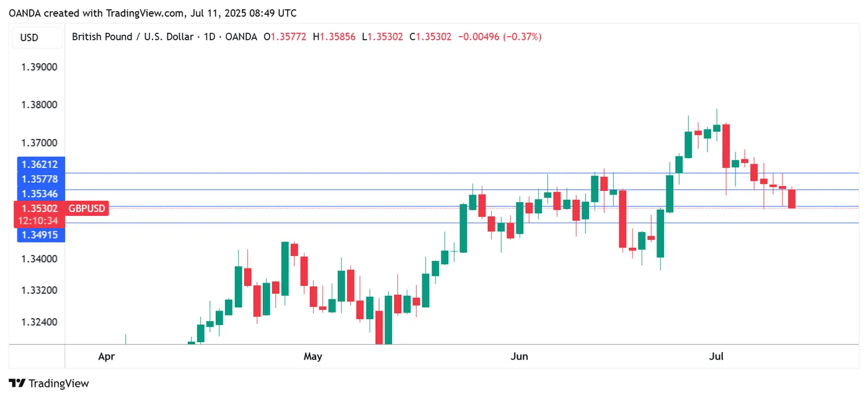Click the last red candle on chart
868x398 pixels.
pyautogui.click(x=792, y=199)
